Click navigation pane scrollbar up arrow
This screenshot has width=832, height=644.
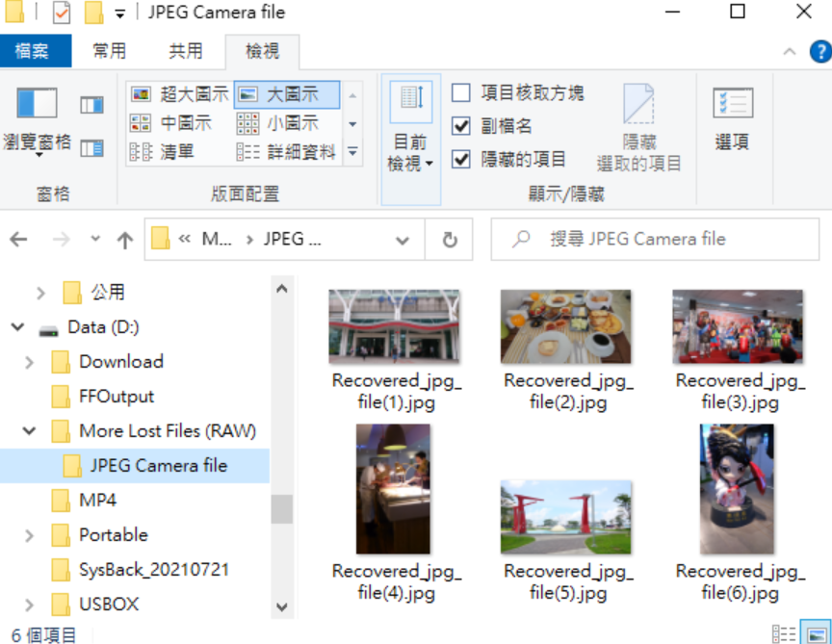click(x=282, y=289)
